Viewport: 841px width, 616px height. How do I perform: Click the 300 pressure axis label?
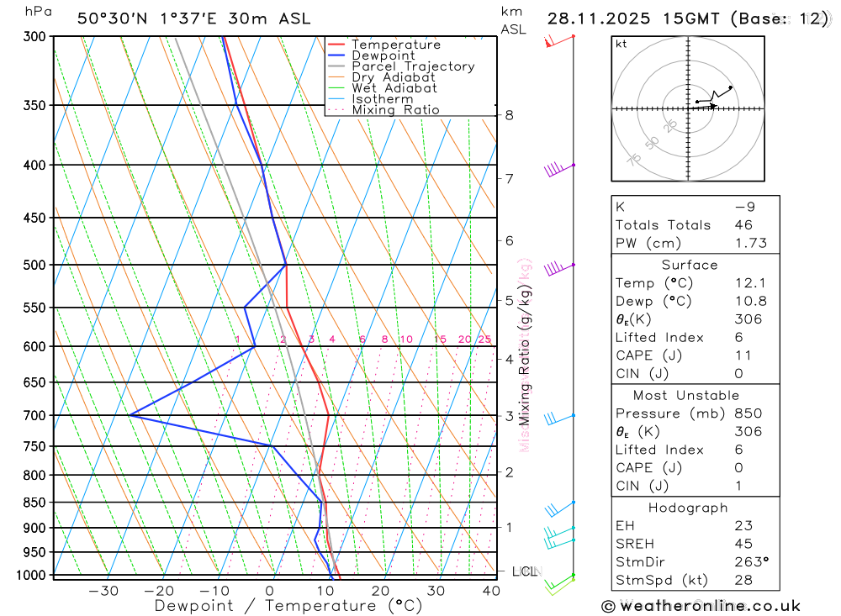click(x=34, y=36)
